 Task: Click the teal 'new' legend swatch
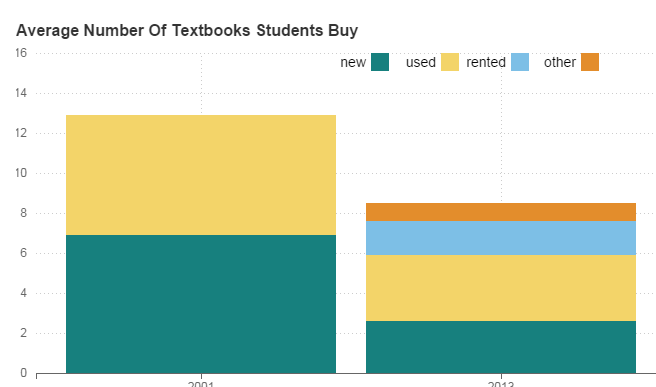380,62
